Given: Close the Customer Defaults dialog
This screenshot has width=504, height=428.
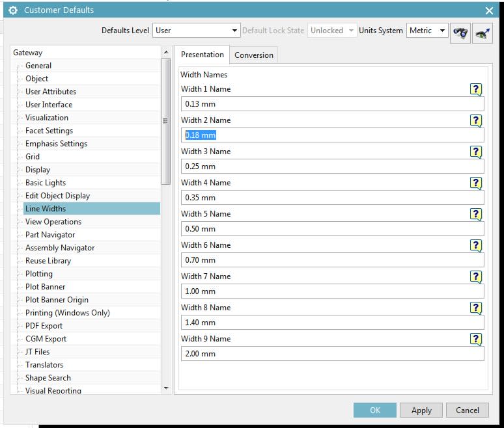Looking at the screenshot, I should click(x=489, y=10).
